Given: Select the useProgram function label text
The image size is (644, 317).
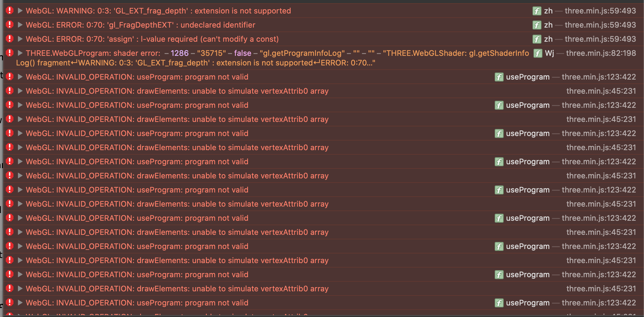Looking at the screenshot, I should [x=527, y=77].
